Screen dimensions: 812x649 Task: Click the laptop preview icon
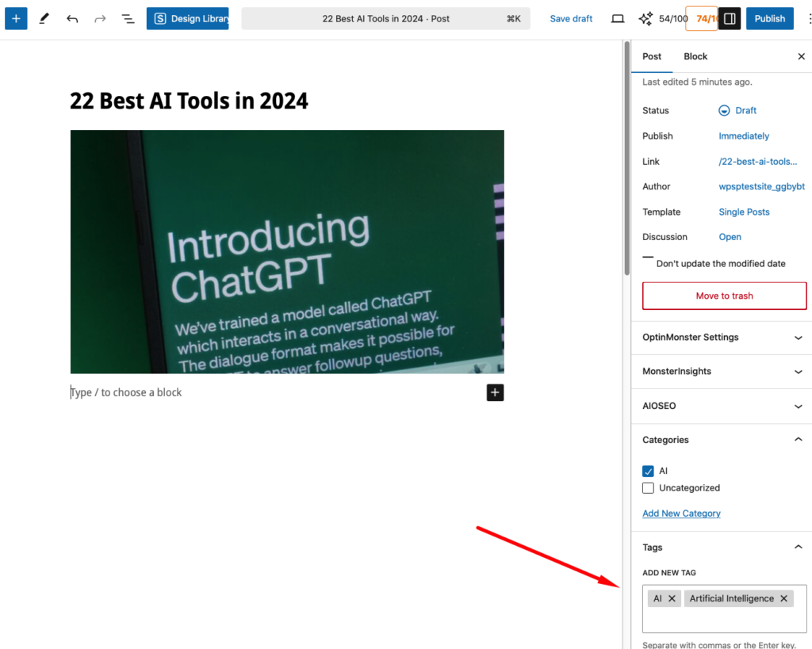pos(618,18)
